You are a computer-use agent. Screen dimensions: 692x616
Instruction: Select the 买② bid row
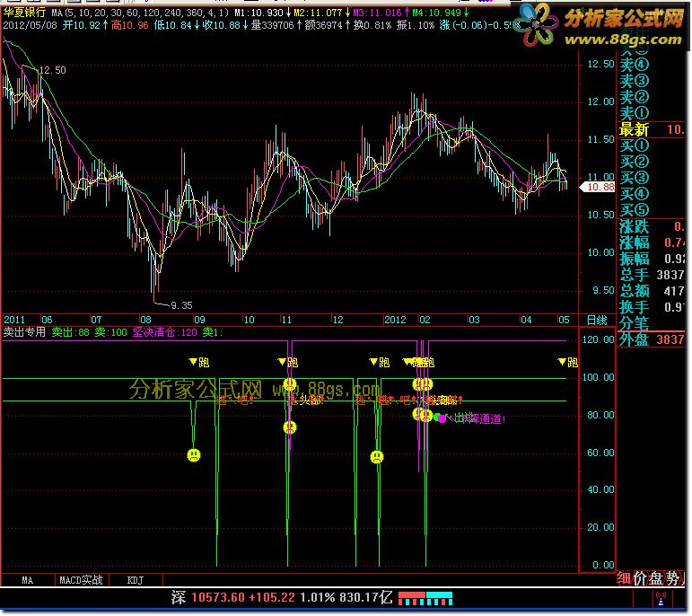tap(653, 162)
